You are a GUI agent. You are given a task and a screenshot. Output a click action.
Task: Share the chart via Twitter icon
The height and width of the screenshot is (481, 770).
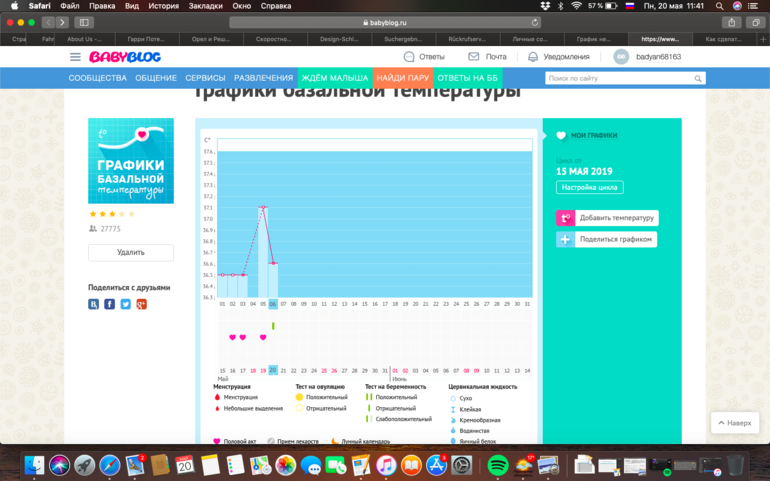126,304
